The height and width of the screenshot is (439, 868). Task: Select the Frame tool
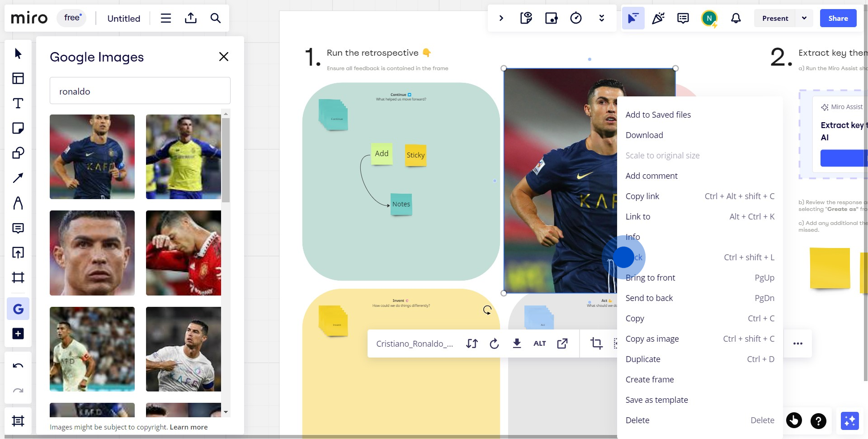point(18,277)
